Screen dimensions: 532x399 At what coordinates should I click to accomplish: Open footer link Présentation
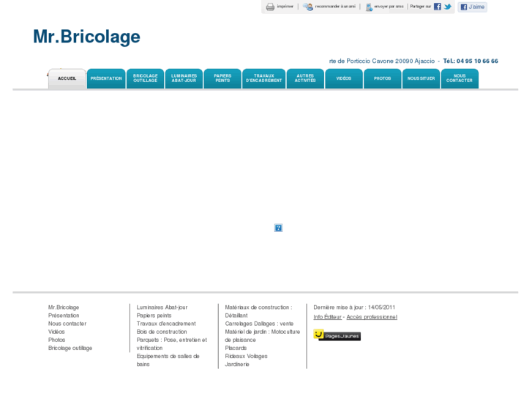point(64,316)
